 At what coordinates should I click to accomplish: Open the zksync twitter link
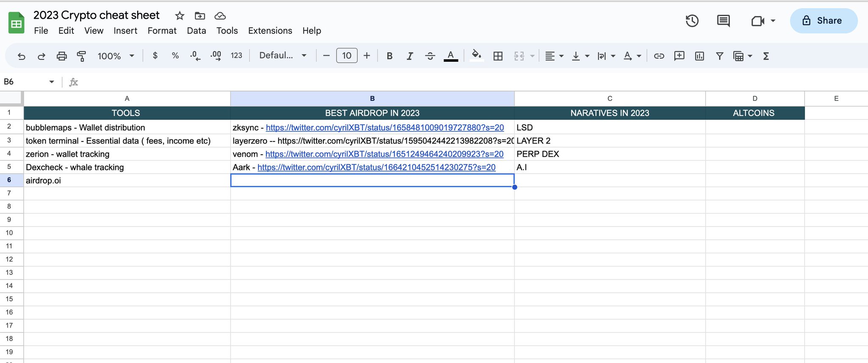tap(385, 127)
